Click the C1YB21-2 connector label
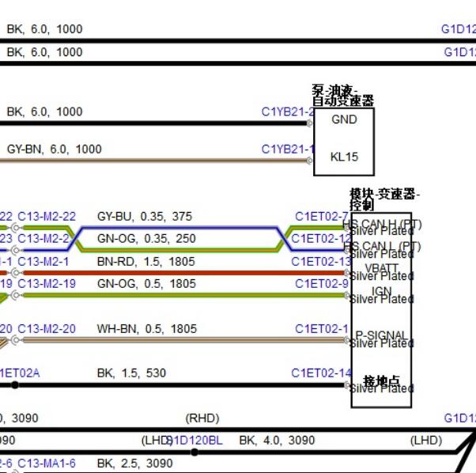 [288, 112]
